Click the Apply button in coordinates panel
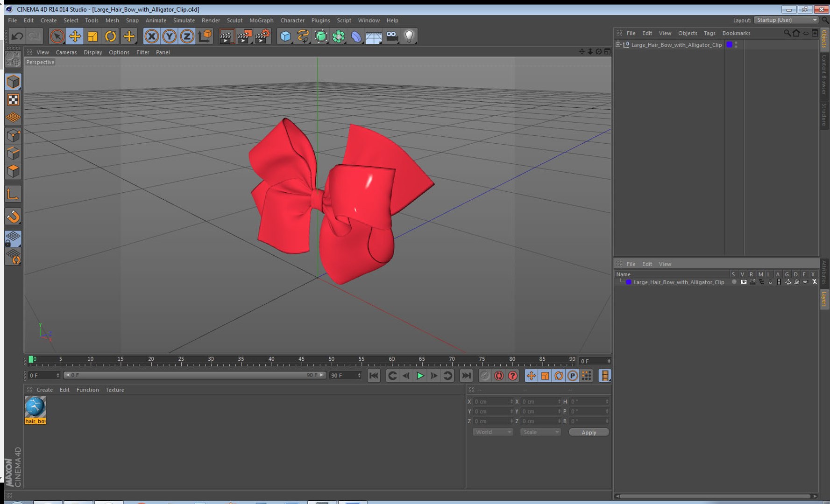This screenshot has height=504, width=830. coord(589,433)
